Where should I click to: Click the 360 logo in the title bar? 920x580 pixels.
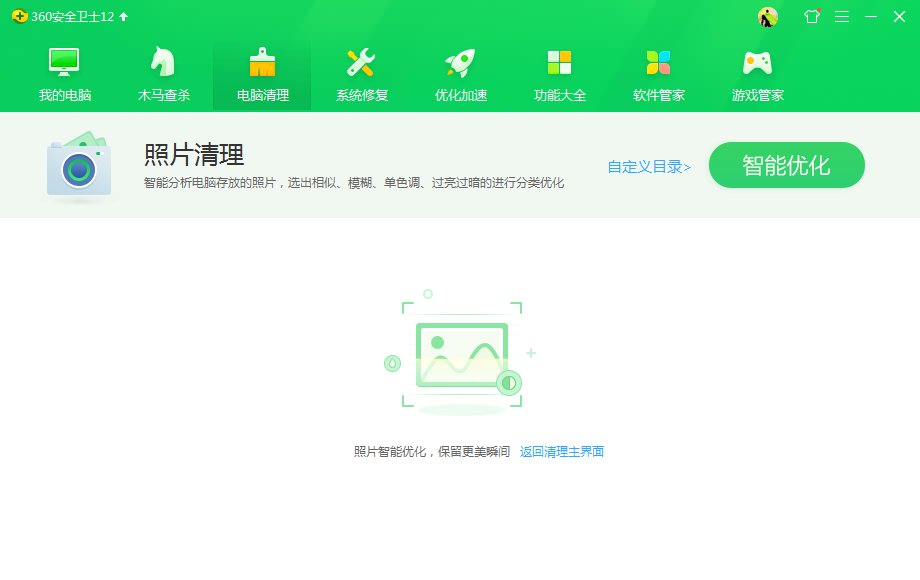coord(19,17)
